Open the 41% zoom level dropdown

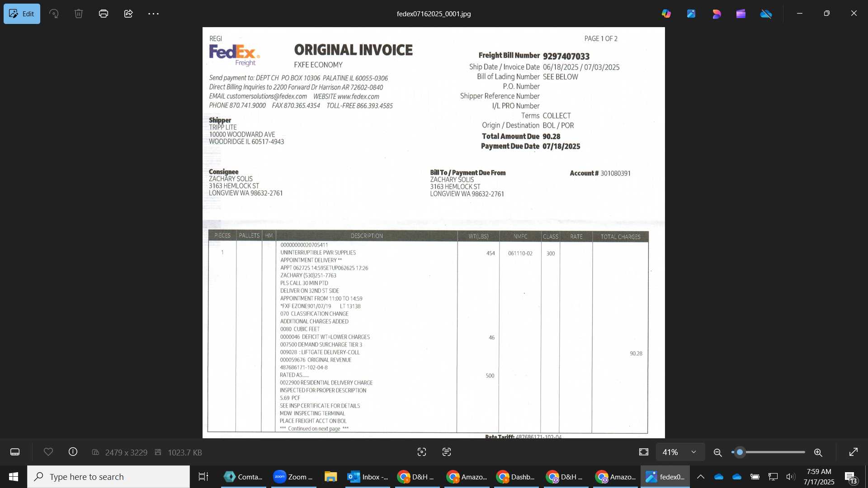coord(680,452)
